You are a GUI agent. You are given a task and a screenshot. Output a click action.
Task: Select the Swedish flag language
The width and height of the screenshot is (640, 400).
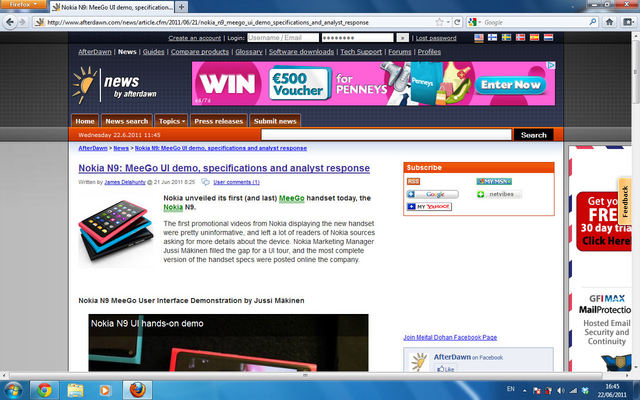(x=507, y=38)
